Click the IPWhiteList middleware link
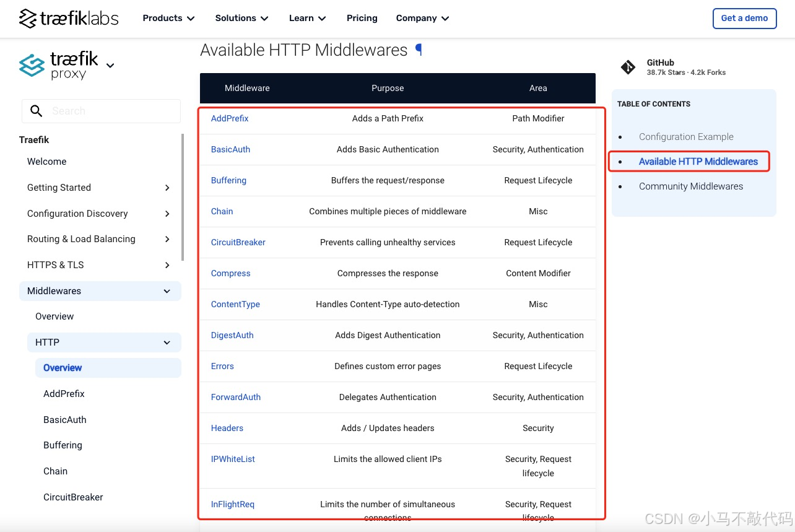 233,459
